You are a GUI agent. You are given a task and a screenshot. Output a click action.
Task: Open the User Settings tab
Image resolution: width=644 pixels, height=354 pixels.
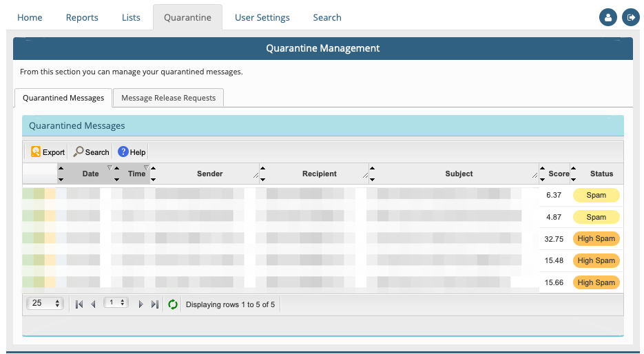coord(262,18)
